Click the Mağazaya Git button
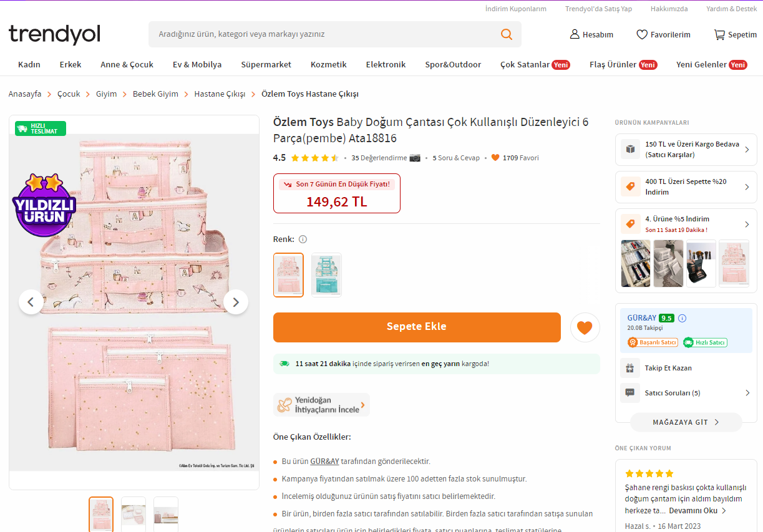Screen dimensions: 763x532 click(686, 422)
